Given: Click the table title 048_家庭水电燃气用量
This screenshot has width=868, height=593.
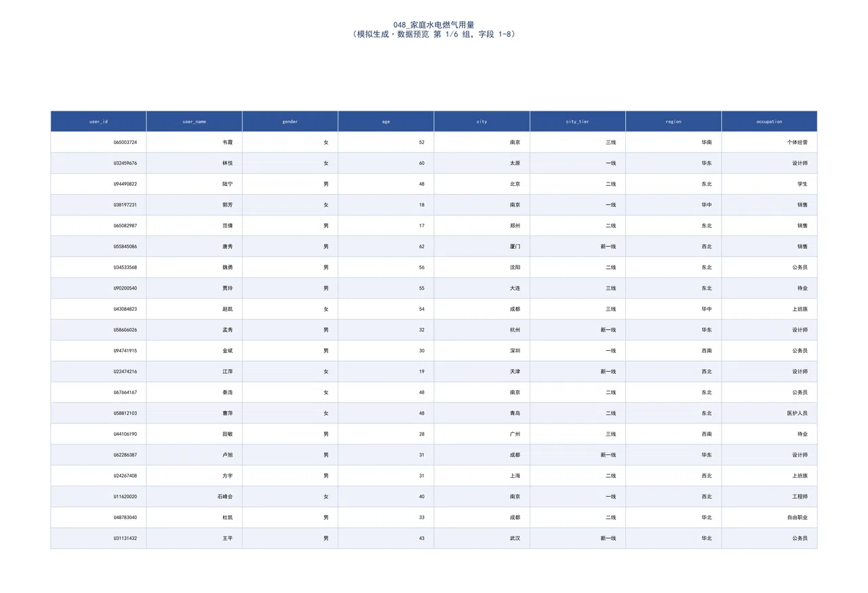Looking at the screenshot, I should (434, 24).
